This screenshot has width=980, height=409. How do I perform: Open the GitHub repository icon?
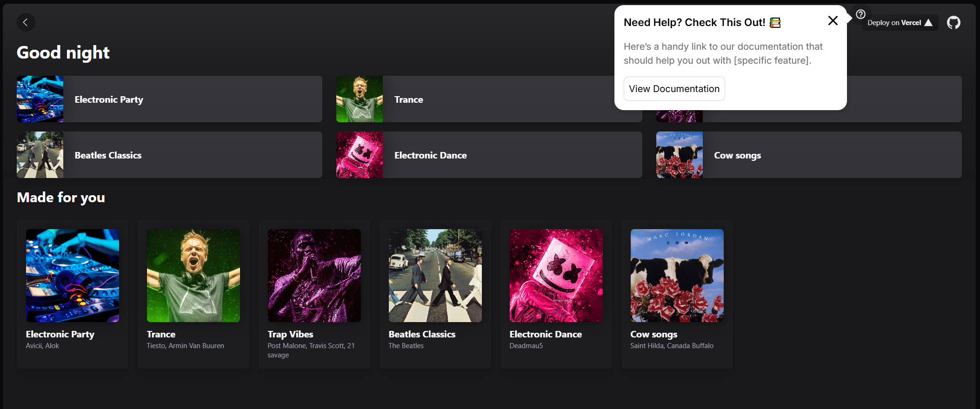[953, 22]
